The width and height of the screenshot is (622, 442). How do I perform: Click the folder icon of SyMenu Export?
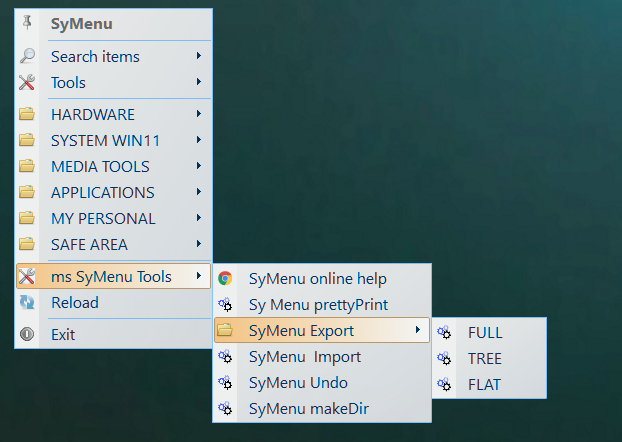(x=225, y=330)
